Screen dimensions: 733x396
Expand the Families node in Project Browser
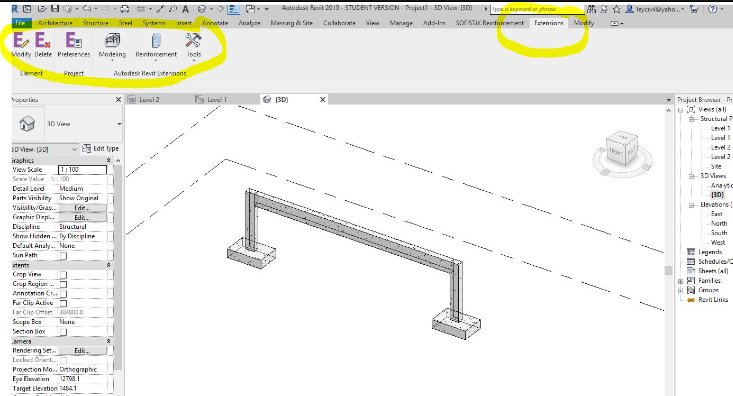pos(681,281)
